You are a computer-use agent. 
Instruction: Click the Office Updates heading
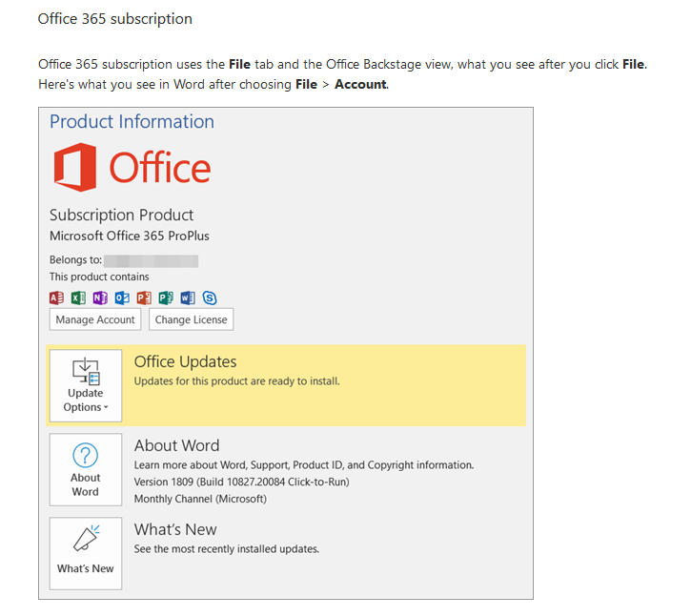coord(186,361)
